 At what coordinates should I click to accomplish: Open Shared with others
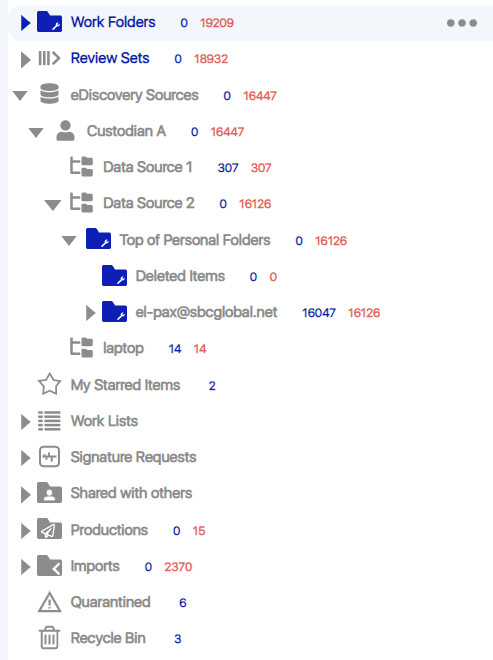click(131, 493)
